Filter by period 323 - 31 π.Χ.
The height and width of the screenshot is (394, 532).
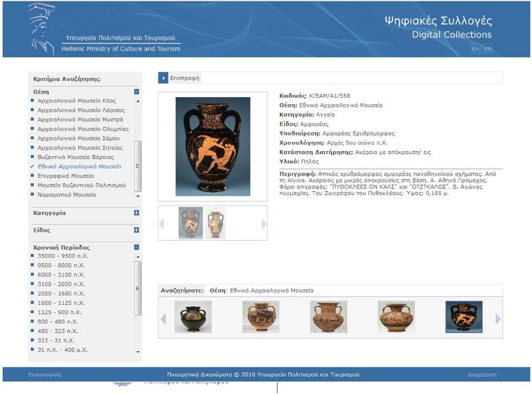click(x=56, y=340)
